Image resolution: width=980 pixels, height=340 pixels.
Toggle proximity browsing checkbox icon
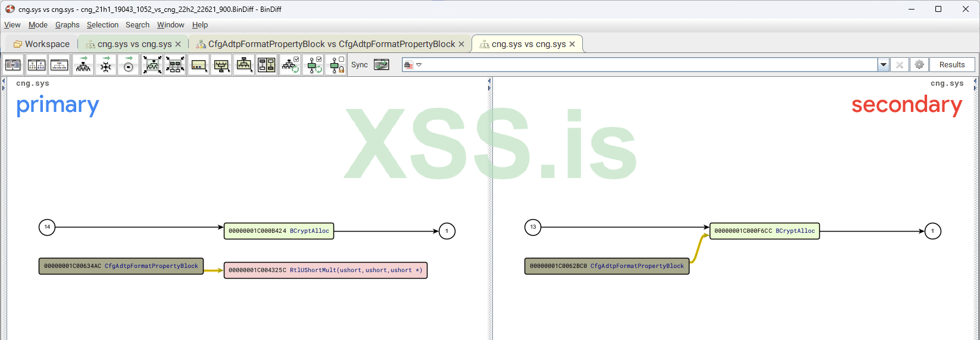[313, 65]
